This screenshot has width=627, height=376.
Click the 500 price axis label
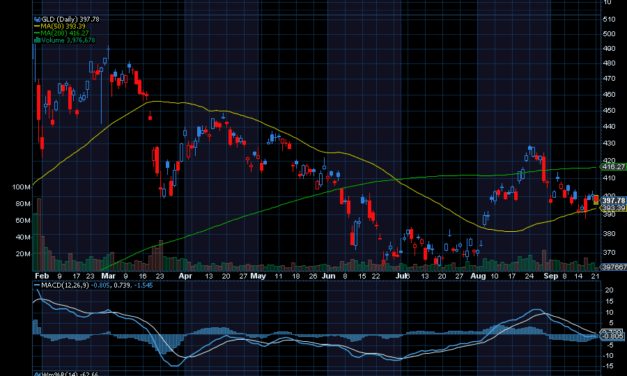coord(609,34)
